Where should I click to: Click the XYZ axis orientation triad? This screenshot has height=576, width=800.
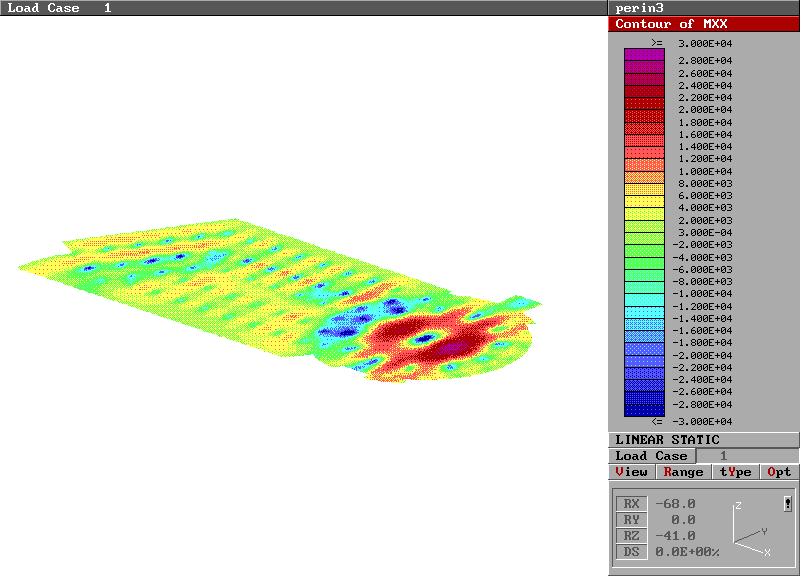(751, 530)
